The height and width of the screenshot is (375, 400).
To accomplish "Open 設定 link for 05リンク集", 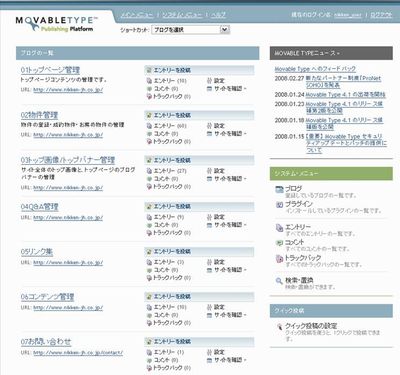I will [x=219, y=262].
